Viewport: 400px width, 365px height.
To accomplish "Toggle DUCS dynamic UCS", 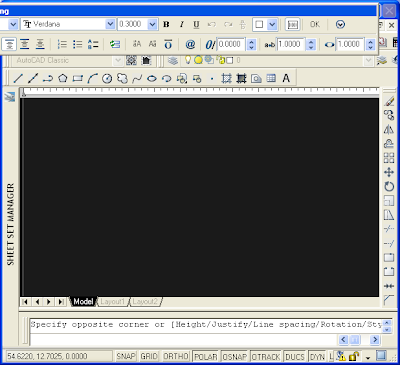I will tap(295, 357).
